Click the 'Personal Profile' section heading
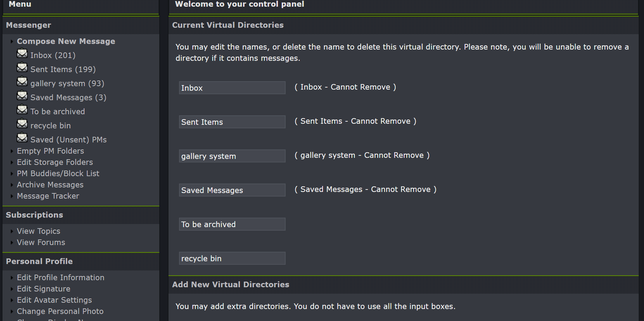Image resolution: width=644 pixels, height=321 pixels. (x=39, y=261)
